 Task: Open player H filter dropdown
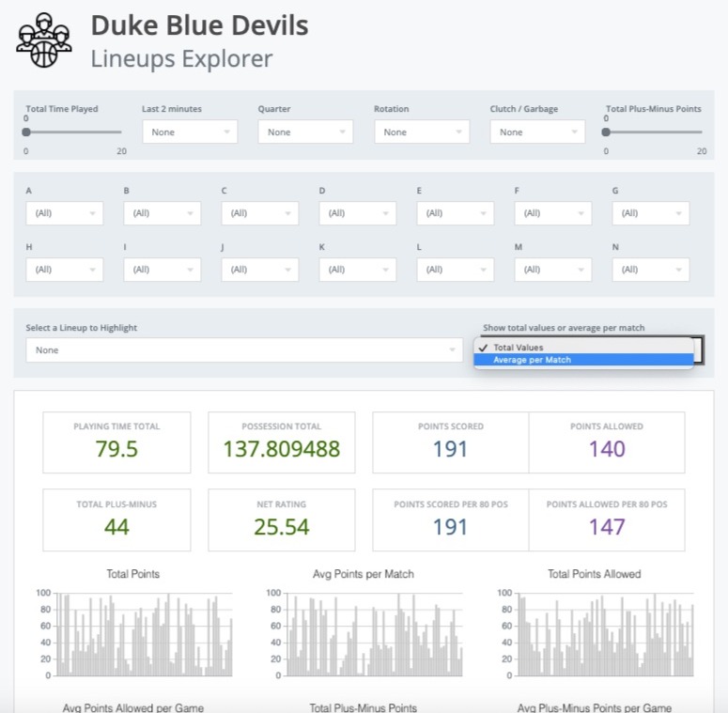point(65,270)
